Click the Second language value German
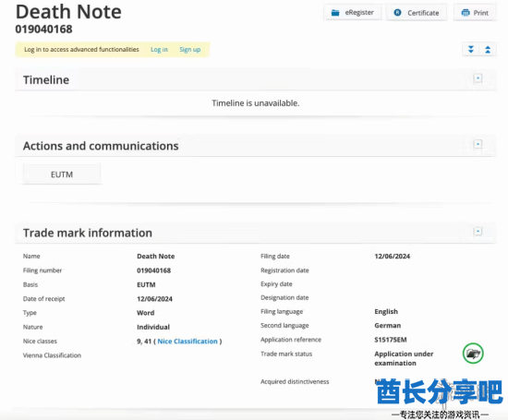The width and height of the screenshot is (508, 420). click(388, 326)
